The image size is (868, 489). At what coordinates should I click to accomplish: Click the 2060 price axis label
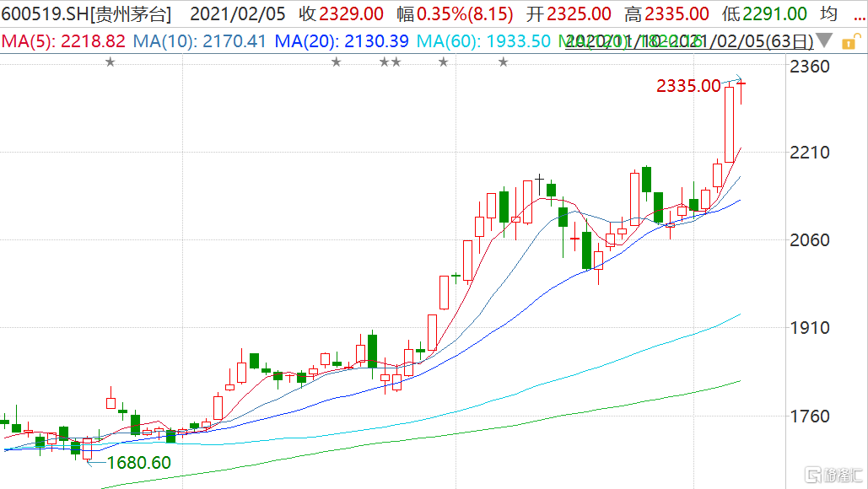click(809, 240)
